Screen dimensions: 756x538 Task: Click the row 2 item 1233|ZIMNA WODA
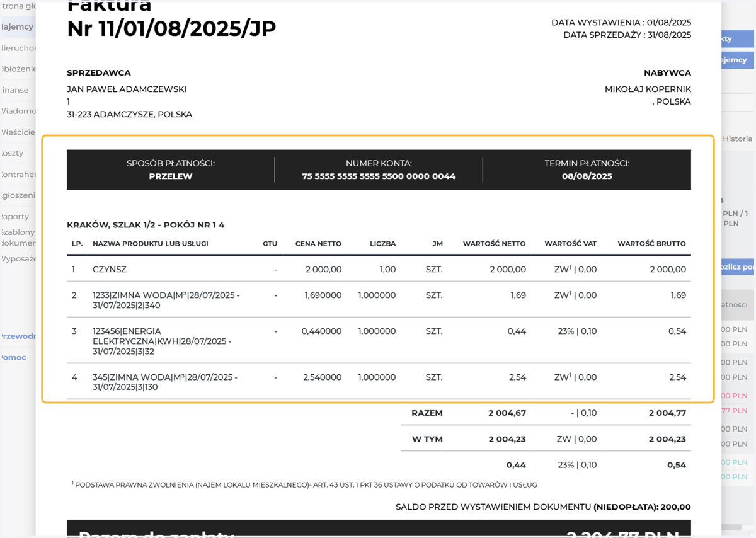coord(166,300)
